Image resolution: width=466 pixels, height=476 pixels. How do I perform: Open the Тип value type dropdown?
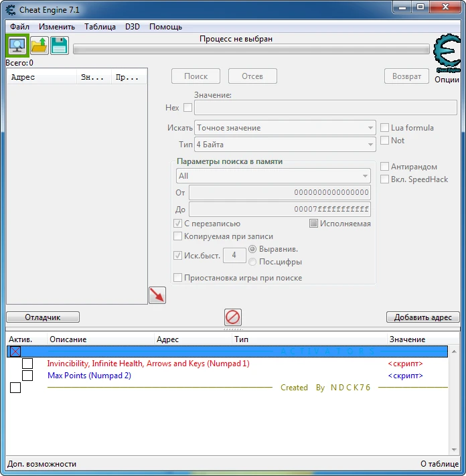click(x=285, y=145)
